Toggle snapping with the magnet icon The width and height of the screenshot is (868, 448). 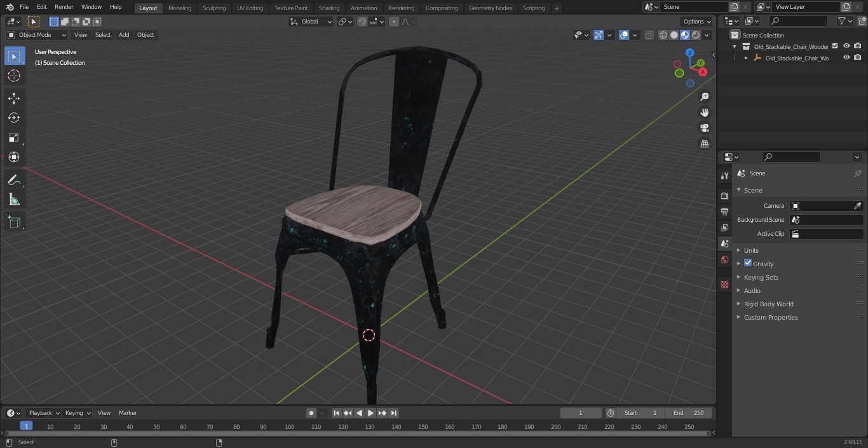(362, 22)
